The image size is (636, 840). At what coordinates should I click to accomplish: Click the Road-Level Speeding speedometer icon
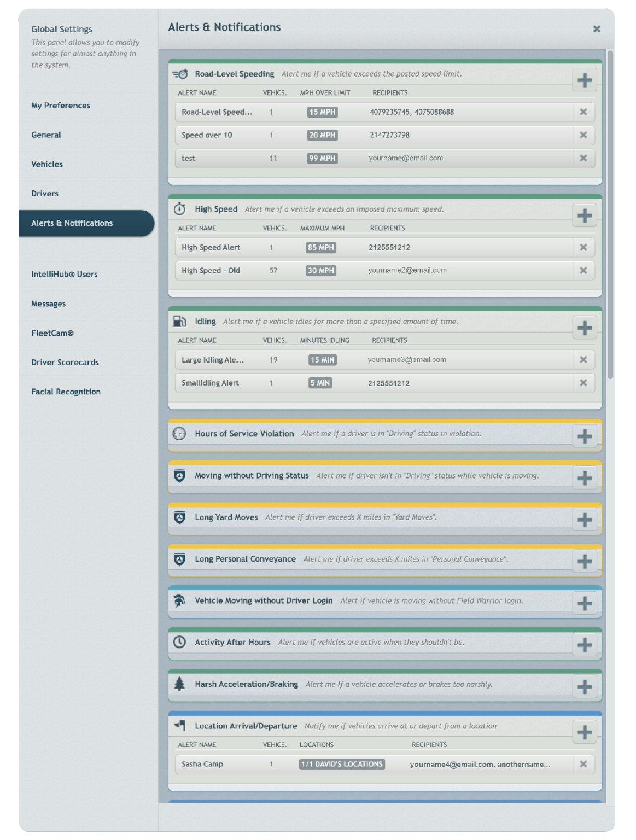click(180, 74)
